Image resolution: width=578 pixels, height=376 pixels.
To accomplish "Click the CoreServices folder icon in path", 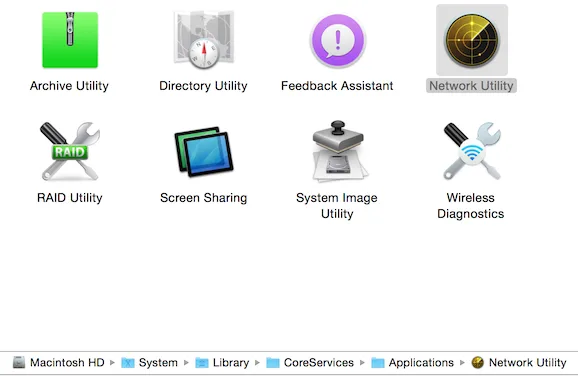I will [273, 363].
